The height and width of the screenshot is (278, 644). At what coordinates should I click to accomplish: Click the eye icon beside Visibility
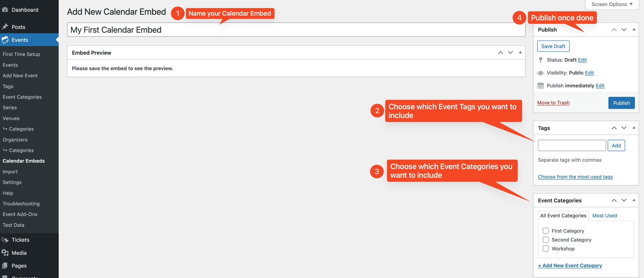541,73
